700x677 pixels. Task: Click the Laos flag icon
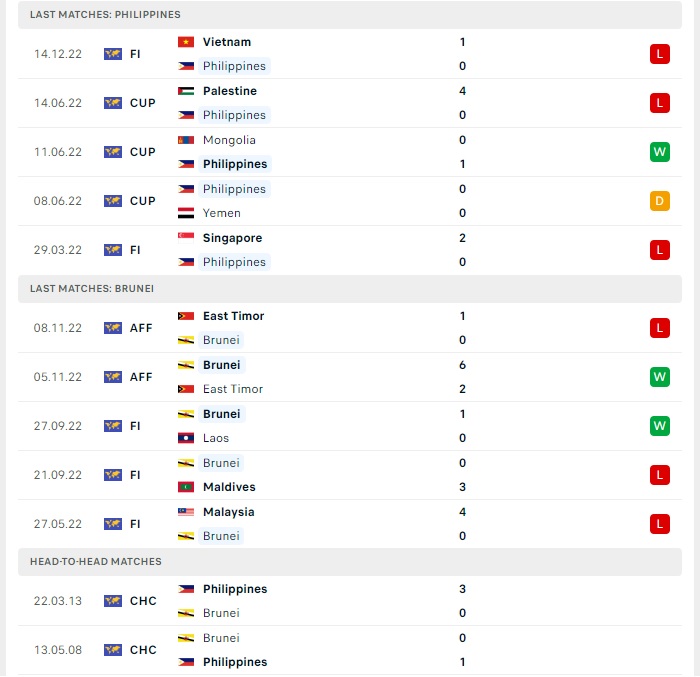point(186,438)
